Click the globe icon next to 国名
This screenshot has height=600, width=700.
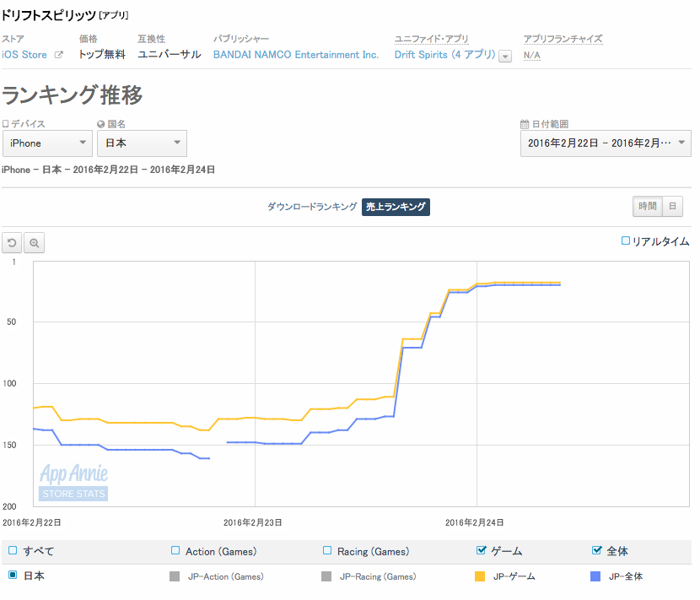click(x=101, y=124)
